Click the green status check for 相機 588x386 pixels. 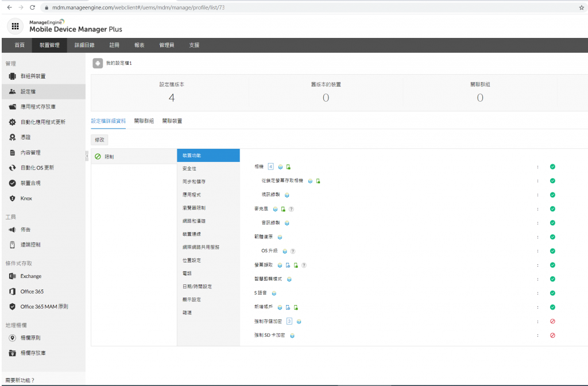[552, 167]
